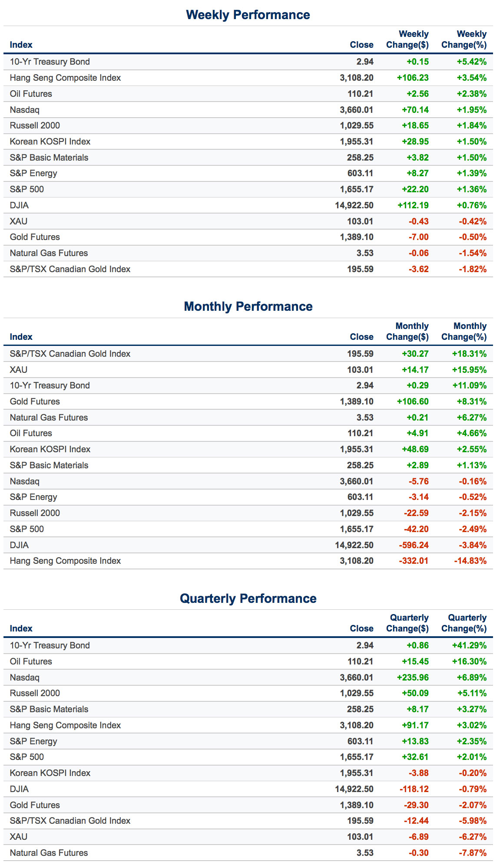503x868 pixels.
Task: Click Gold Futures in monthly table
Action: pos(35,401)
